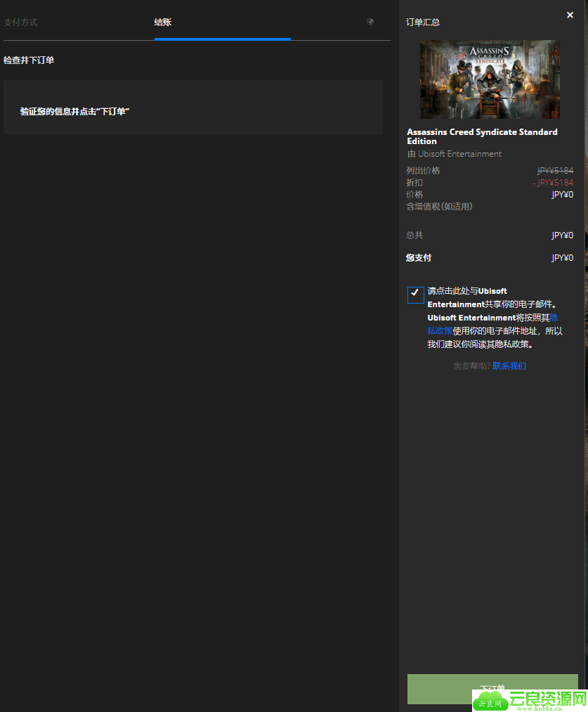Select the 结账 tab
The height and width of the screenshot is (712, 588).
point(162,22)
